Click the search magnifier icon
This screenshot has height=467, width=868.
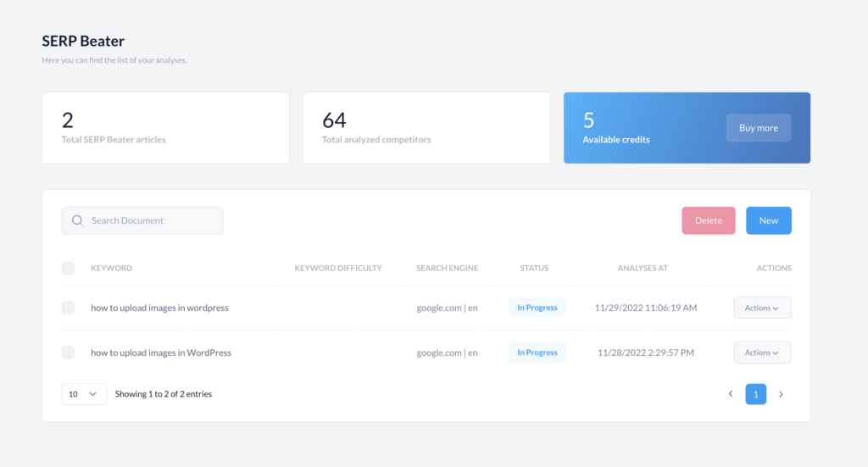coord(77,220)
